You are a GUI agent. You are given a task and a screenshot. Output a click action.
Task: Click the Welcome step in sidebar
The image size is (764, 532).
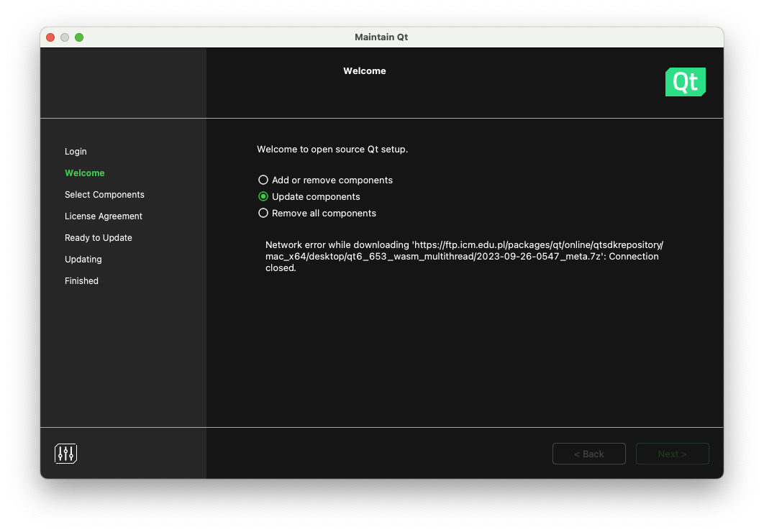pyautogui.click(x=85, y=173)
